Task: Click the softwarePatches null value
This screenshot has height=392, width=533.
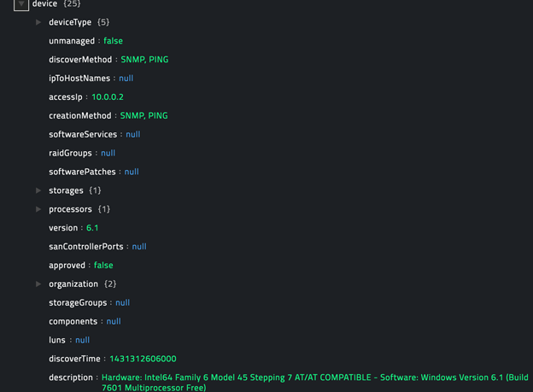Action: tap(132, 172)
